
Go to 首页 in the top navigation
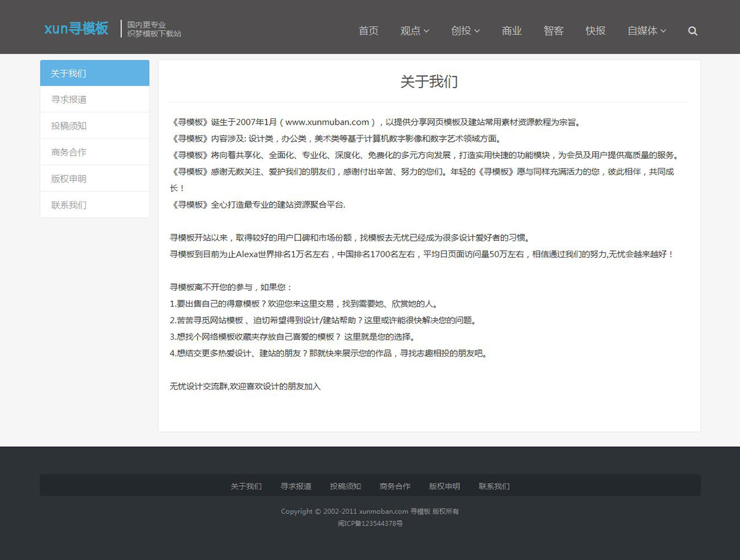368,31
